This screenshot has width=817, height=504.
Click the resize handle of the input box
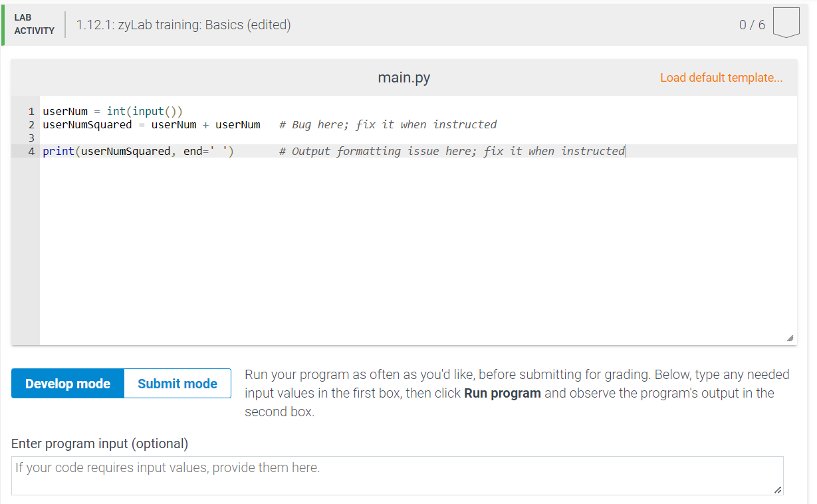777,491
